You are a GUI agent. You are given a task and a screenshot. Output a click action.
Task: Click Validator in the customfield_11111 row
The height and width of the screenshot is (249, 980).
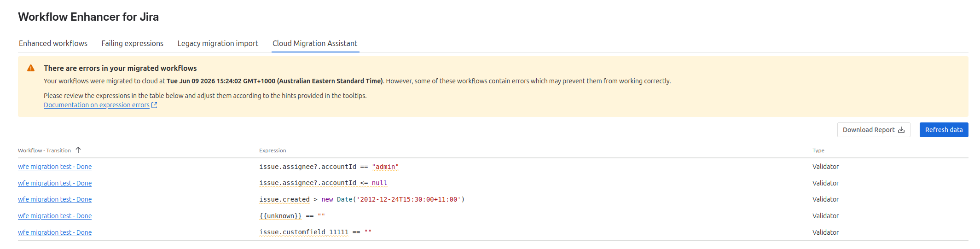click(x=825, y=232)
